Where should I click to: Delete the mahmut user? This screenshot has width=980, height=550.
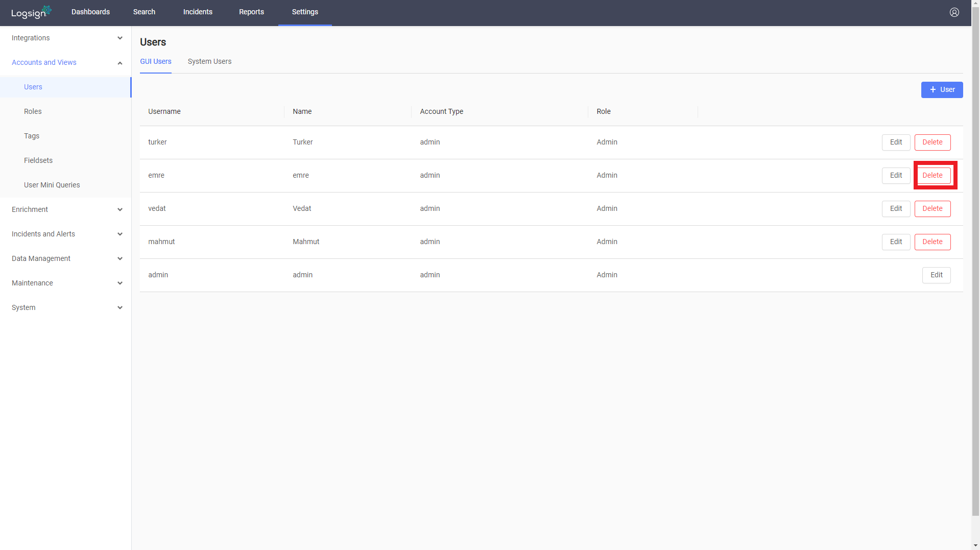(932, 242)
